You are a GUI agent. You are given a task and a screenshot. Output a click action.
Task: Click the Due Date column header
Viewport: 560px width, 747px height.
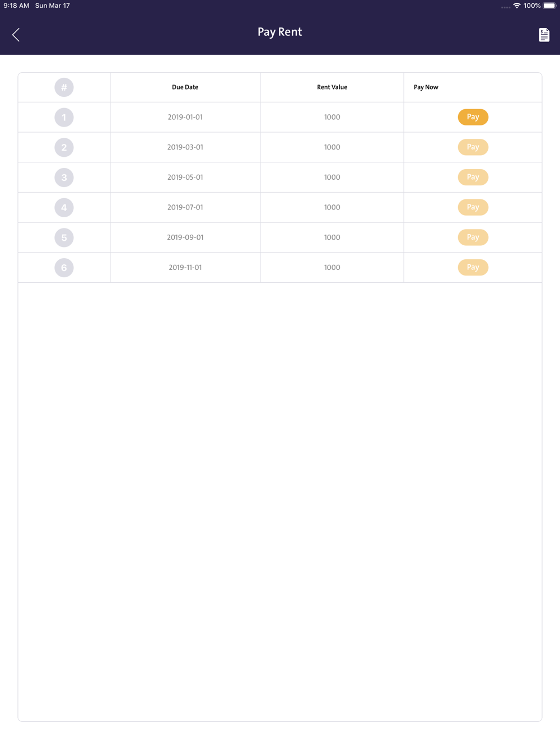pos(185,87)
